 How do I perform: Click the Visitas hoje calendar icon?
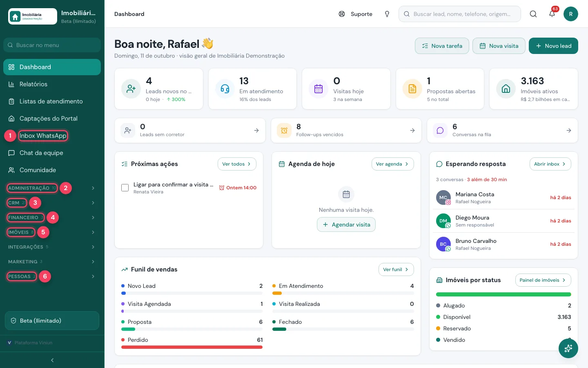click(x=318, y=89)
